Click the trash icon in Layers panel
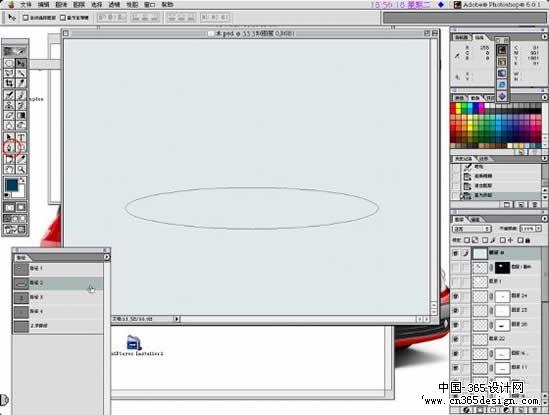This screenshot has height=415, width=549. 534,410
